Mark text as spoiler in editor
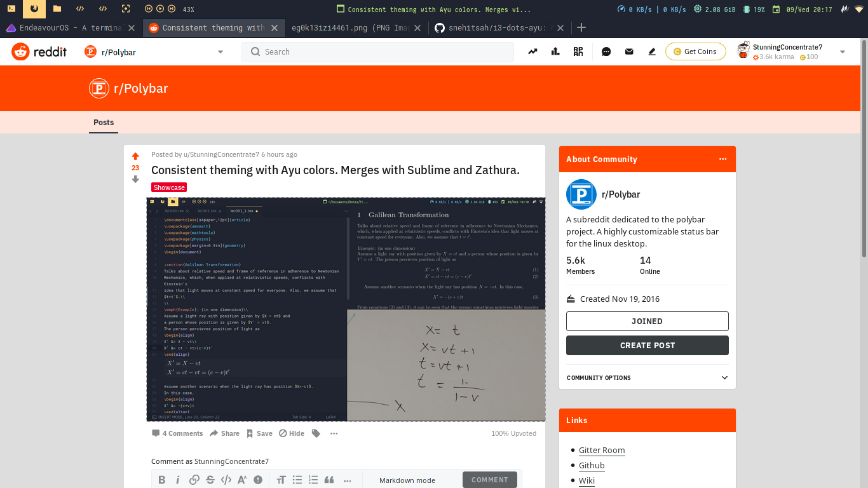The height and width of the screenshot is (488, 868). click(258, 480)
